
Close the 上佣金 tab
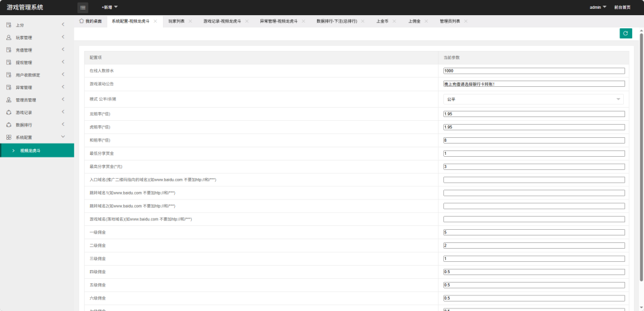click(426, 21)
